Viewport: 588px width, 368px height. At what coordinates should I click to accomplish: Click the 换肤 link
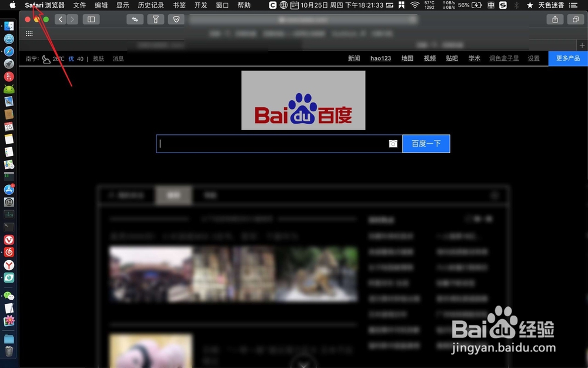coord(99,58)
